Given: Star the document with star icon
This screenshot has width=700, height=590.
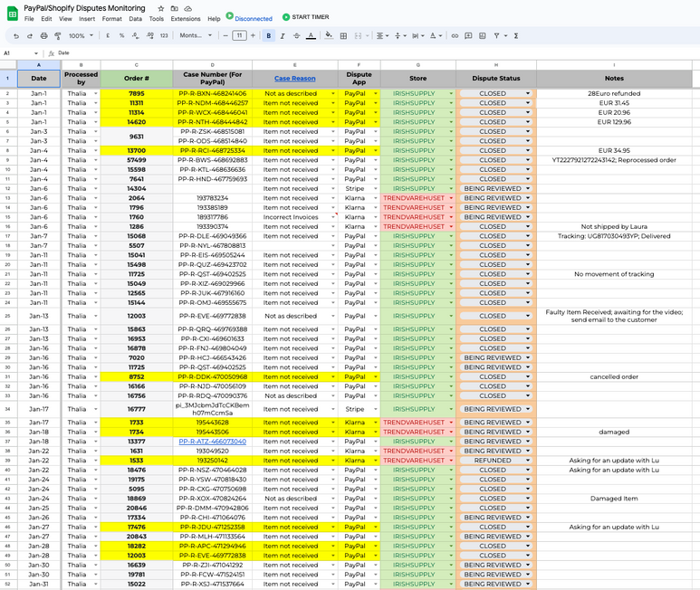Looking at the screenshot, I should click(x=160, y=8).
